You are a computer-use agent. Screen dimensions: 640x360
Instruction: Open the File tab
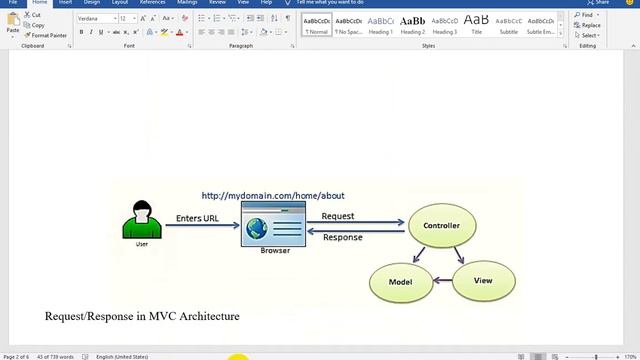pyautogui.click(x=13, y=2)
